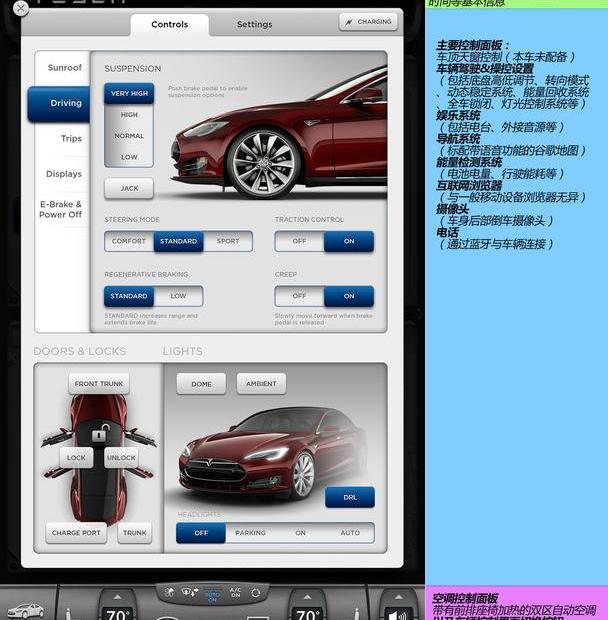
Task: Toggle the Dome lights
Action: coord(201,384)
